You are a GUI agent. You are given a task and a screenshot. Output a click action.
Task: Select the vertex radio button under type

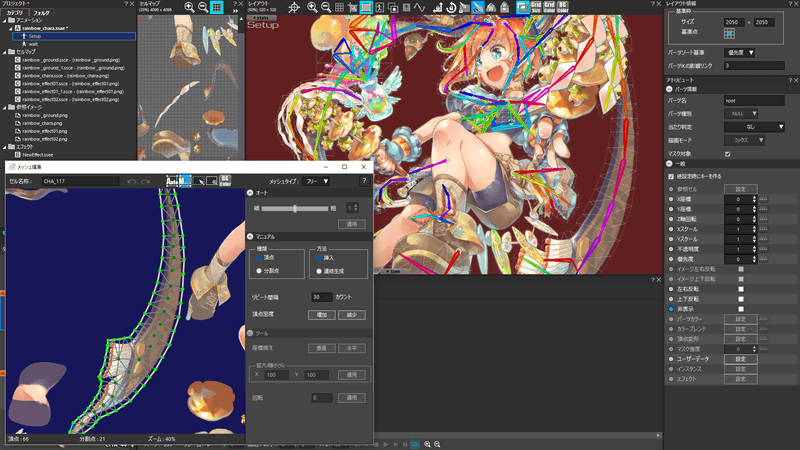tap(259, 258)
